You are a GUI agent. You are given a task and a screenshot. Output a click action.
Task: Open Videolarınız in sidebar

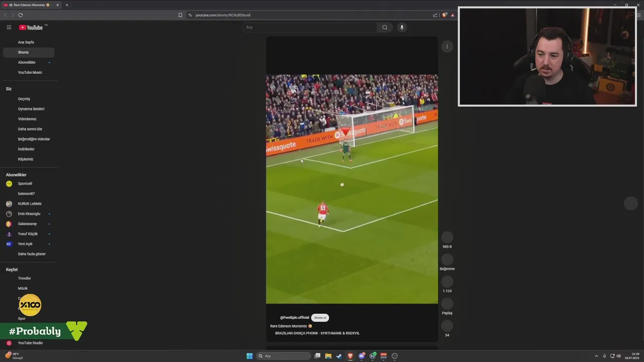(x=27, y=119)
